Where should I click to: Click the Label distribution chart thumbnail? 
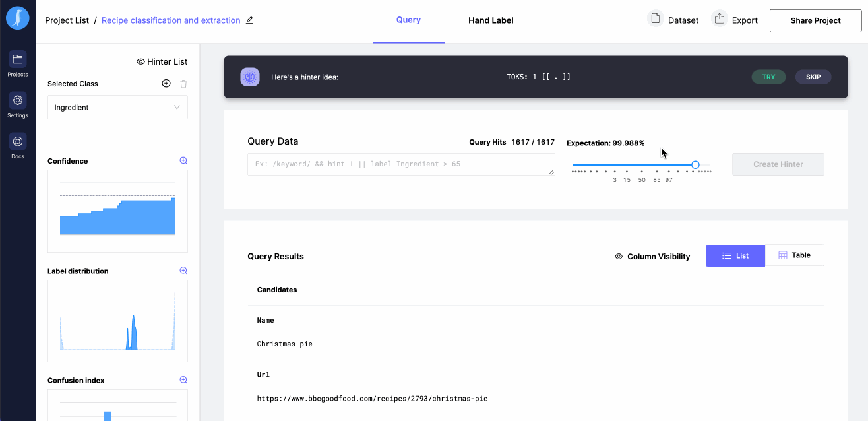117,321
